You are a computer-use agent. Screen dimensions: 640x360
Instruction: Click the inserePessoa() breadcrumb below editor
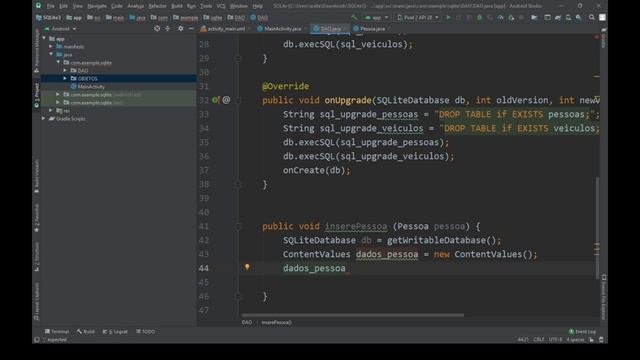(x=276, y=322)
